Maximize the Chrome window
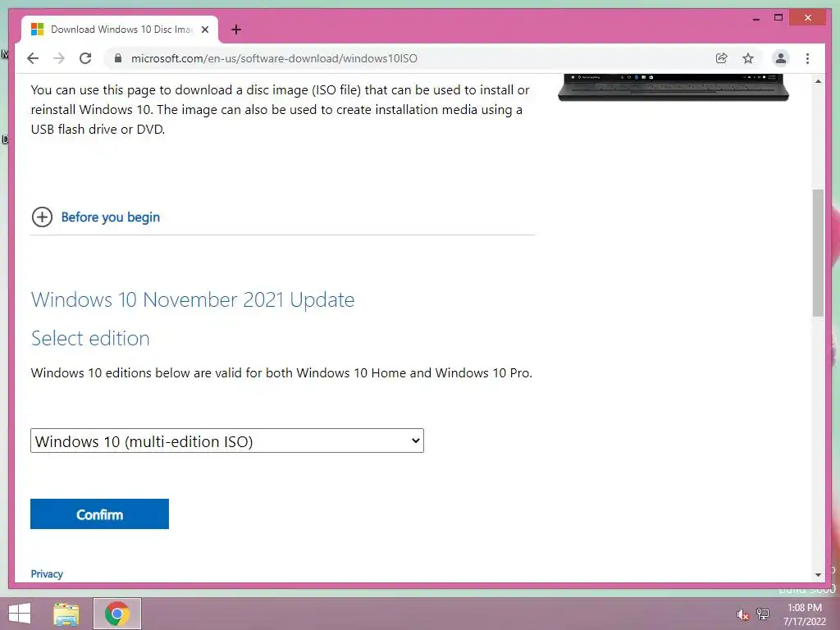The image size is (840, 630). (x=778, y=18)
